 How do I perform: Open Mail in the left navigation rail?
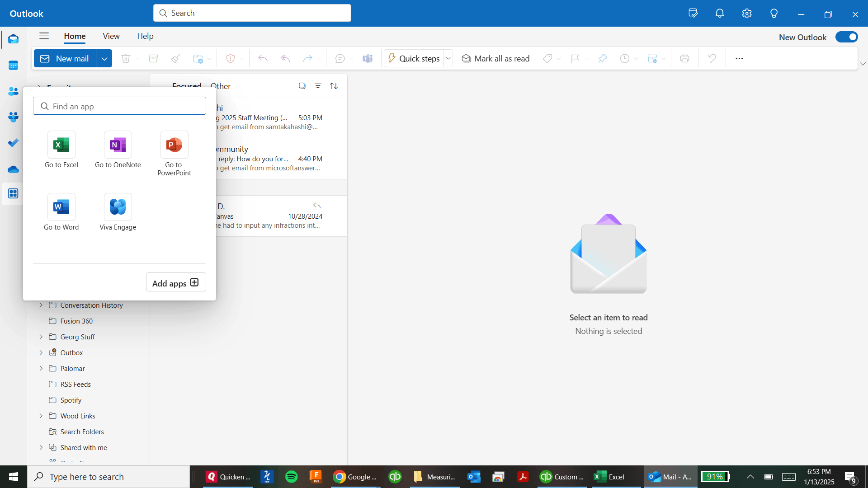point(13,39)
